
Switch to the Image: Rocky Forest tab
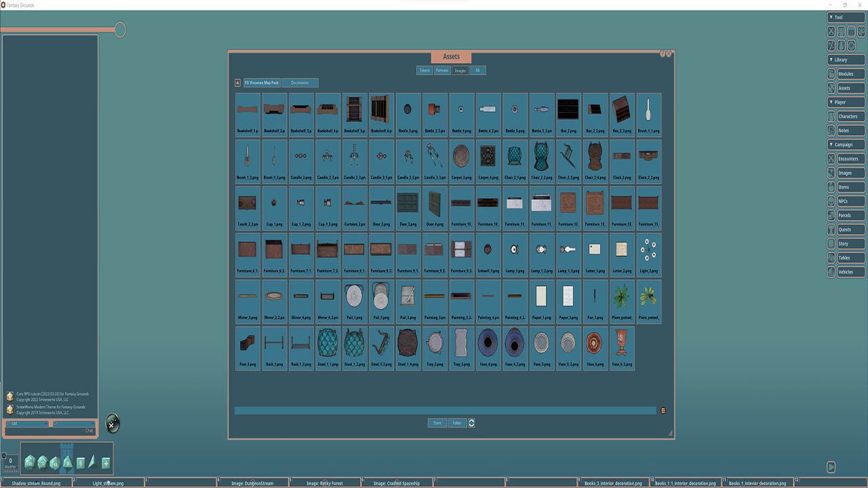325,483
